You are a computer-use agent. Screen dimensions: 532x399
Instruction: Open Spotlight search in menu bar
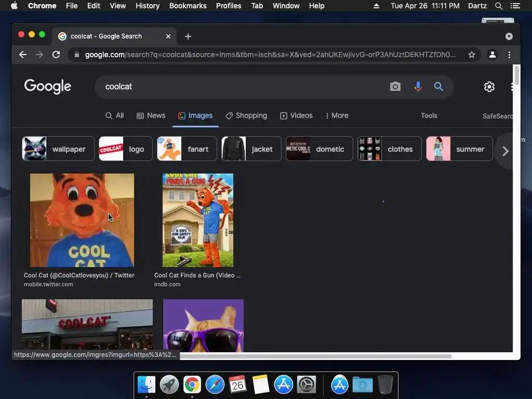(498, 6)
